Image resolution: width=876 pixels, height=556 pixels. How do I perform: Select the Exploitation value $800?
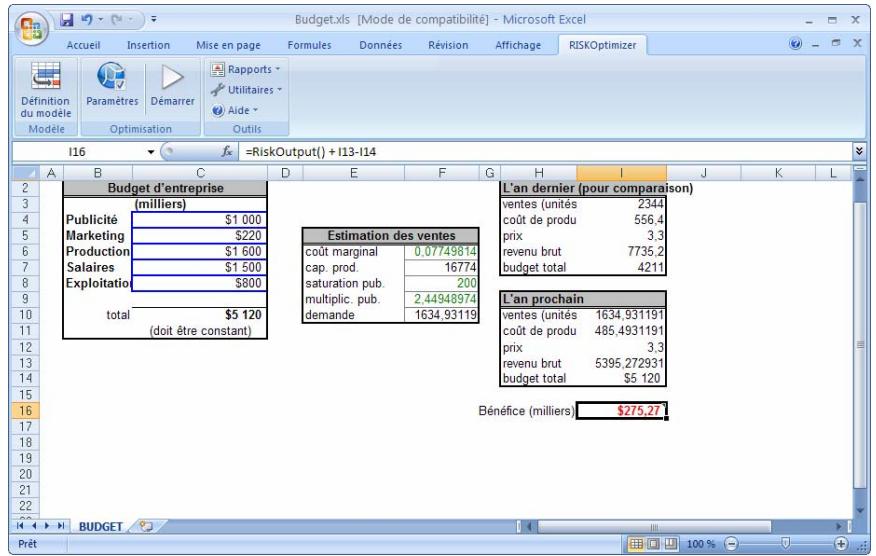coord(199,283)
